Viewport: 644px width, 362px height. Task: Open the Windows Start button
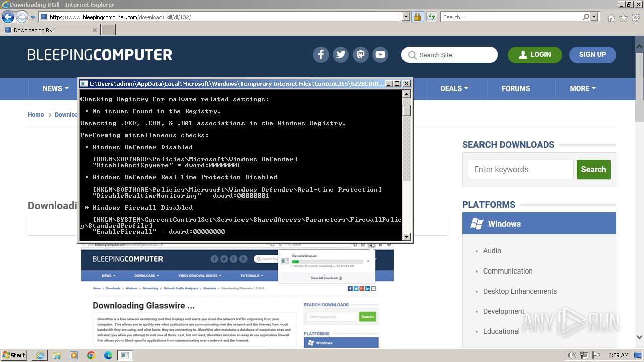(14, 355)
